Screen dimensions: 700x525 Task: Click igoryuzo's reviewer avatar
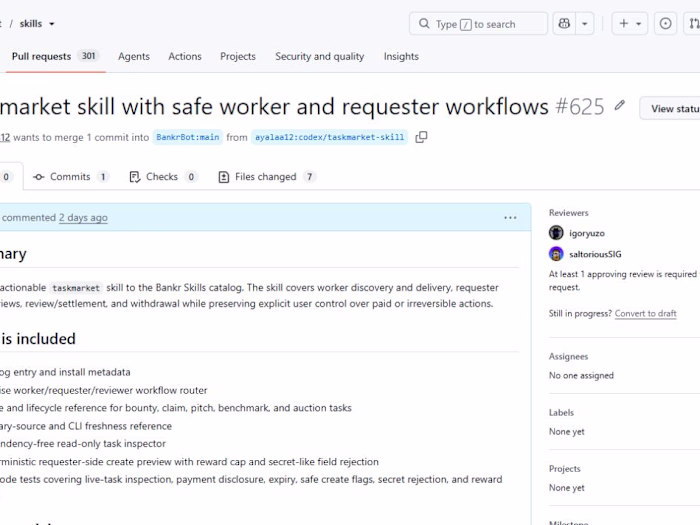tap(556, 233)
